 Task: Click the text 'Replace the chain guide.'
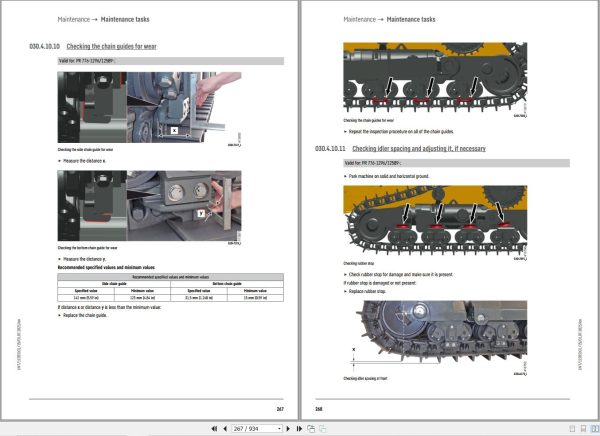(x=85, y=315)
